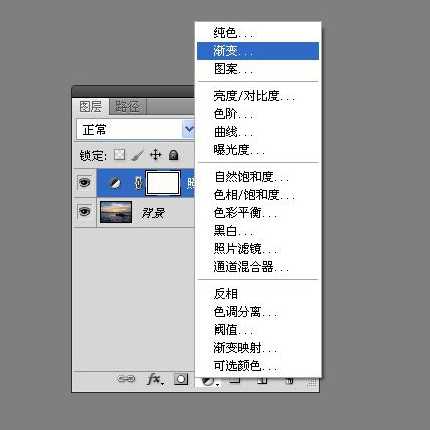430x430 pixels.
Task: Add 曲线 (Curves) adjustment
Action: (258, 132)
